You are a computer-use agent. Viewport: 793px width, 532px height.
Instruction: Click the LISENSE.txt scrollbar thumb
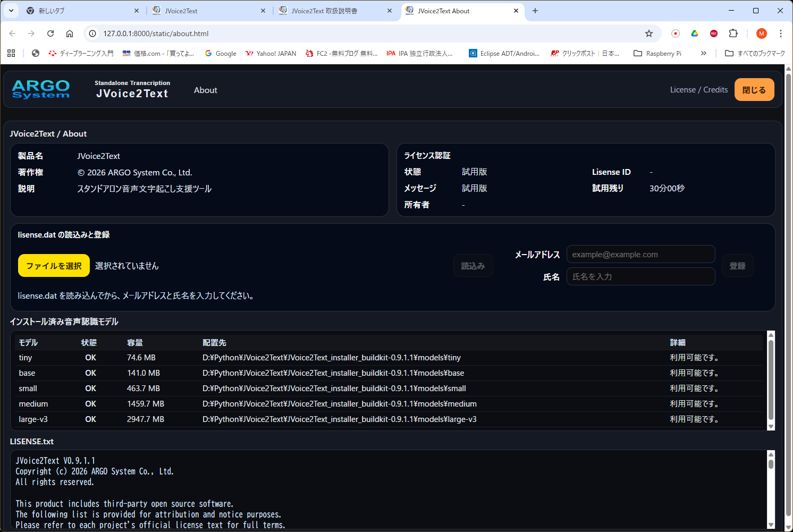pyautogui.click(x=771, y=465)
